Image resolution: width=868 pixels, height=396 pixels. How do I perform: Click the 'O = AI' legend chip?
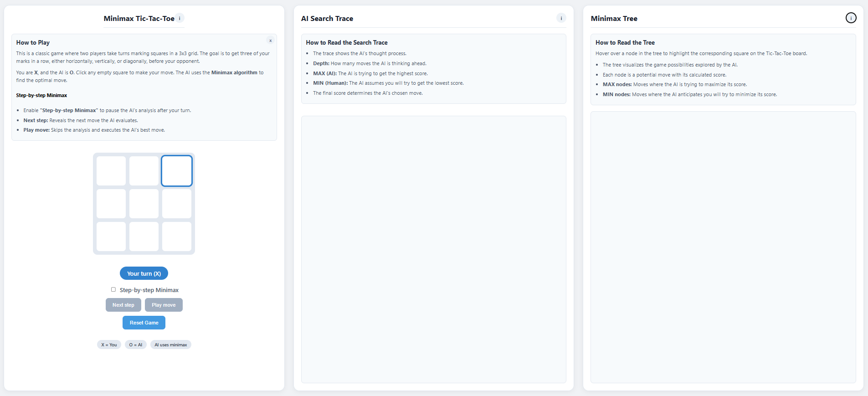(x=136, y=345)
